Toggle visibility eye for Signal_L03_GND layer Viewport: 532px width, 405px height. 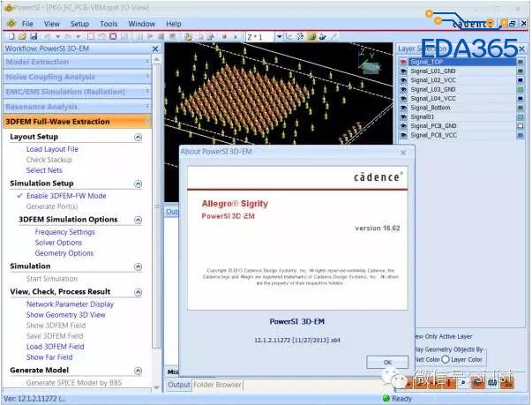pyautogui.click(x=403, y=89)
